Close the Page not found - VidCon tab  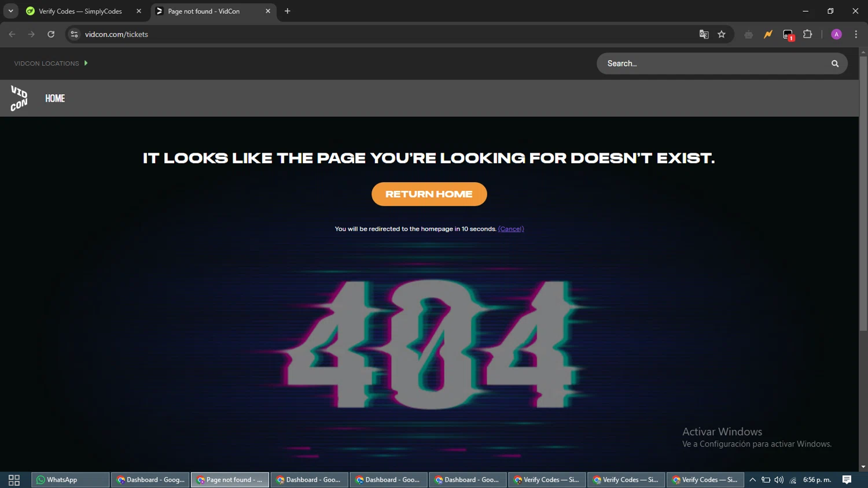click(268, 11)
